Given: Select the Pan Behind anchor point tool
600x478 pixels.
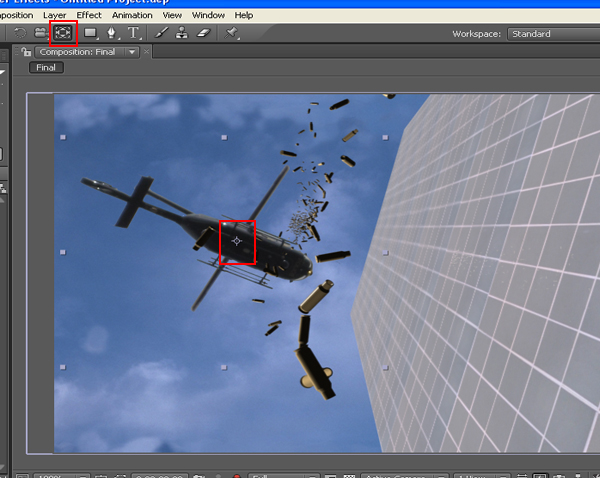Looking at the screenshot, I should (63, 33).
